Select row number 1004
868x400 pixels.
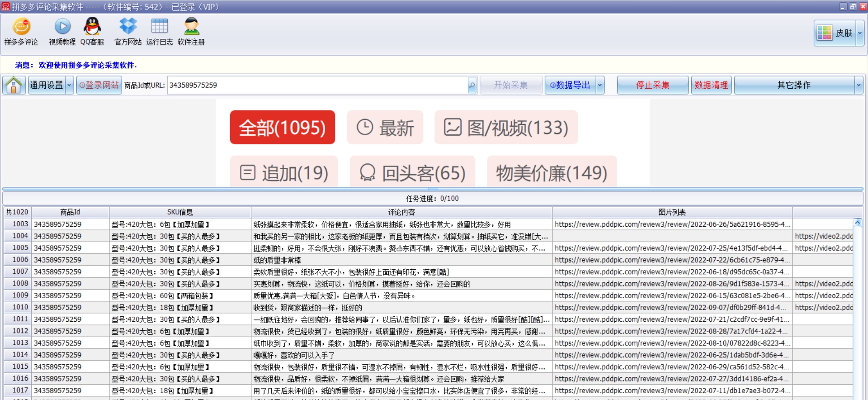(17, 236)
